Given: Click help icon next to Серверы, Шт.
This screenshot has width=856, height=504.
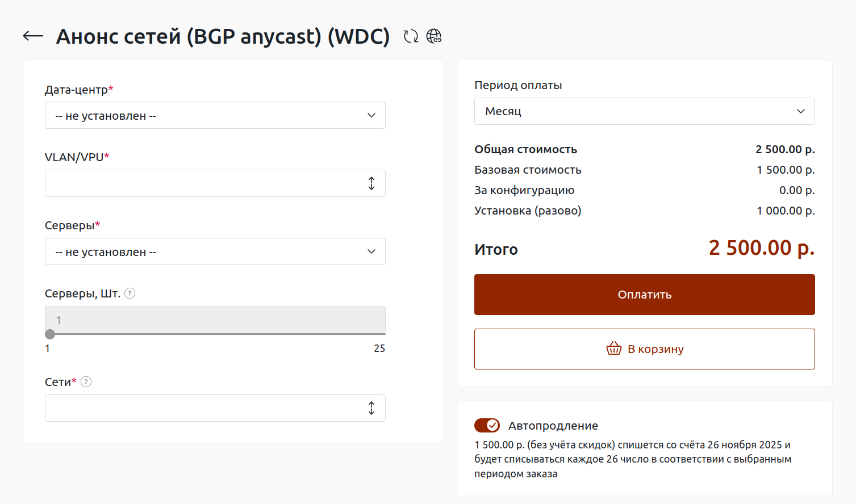Looking at the screenshot, I should 130,293.
